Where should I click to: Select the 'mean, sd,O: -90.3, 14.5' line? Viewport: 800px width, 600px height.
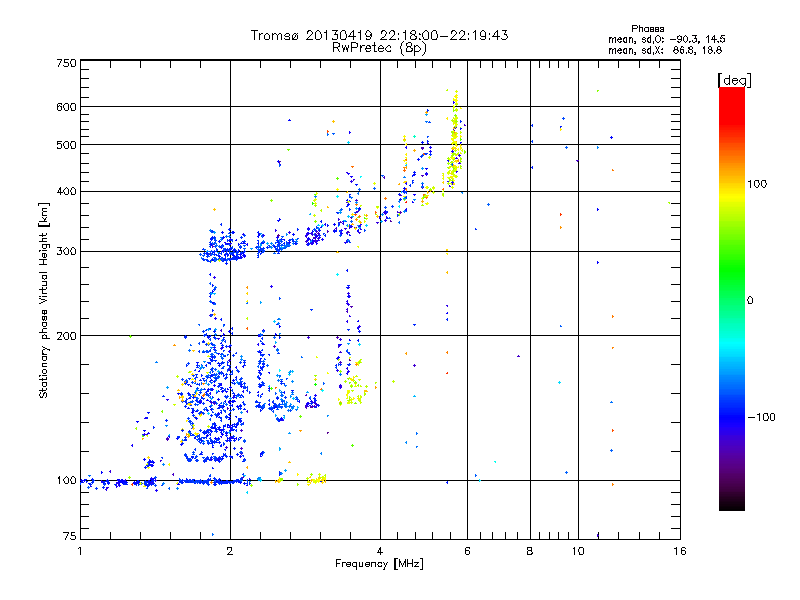pyautogui.click(x=667, y=39)
